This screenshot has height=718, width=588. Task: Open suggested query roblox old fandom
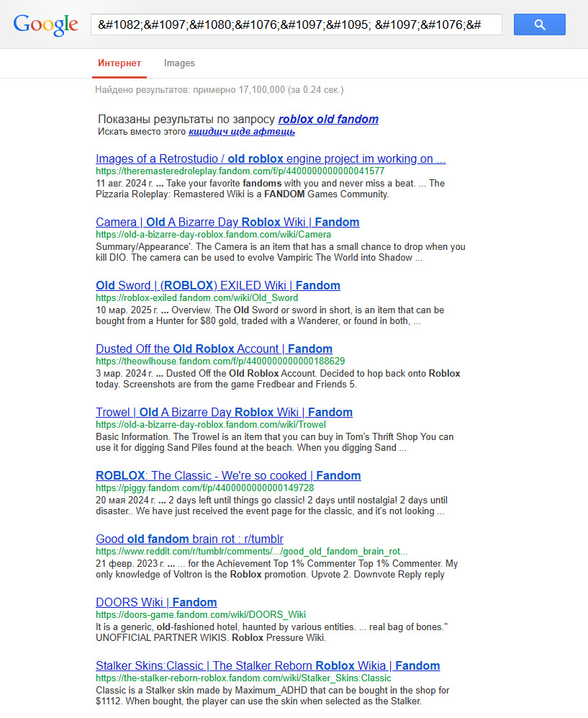pyautogui.click(x=328, y=119)
